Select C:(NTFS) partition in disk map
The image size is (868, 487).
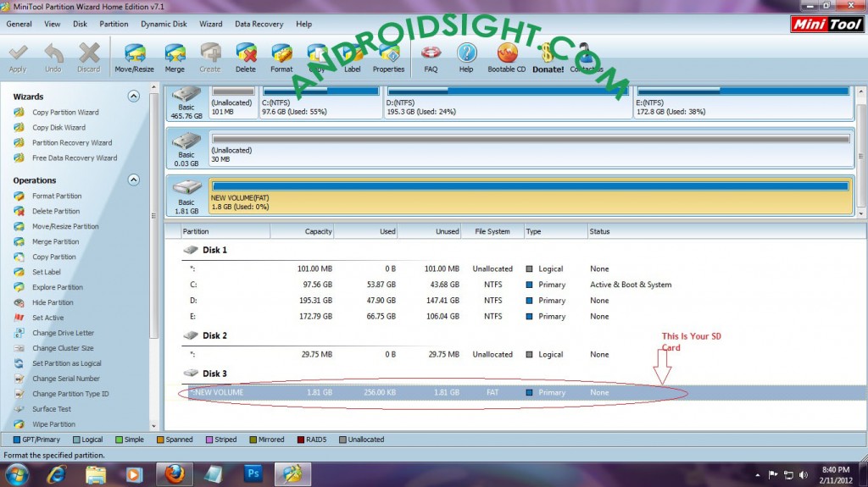pos(320,102)
